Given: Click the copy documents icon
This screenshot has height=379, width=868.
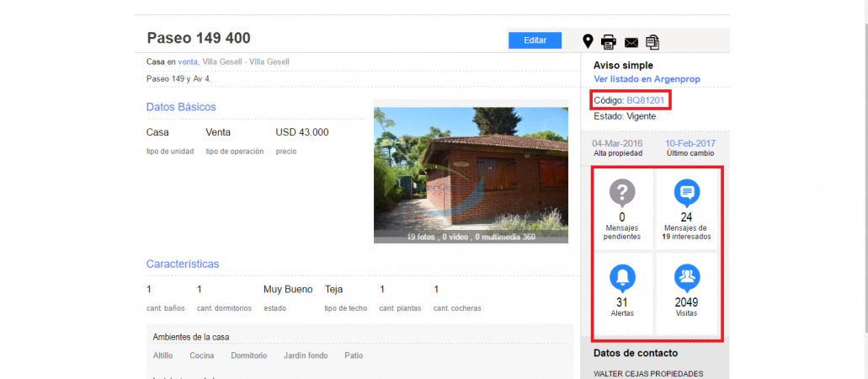Looking at the screenshot, I should click(653, 42).
